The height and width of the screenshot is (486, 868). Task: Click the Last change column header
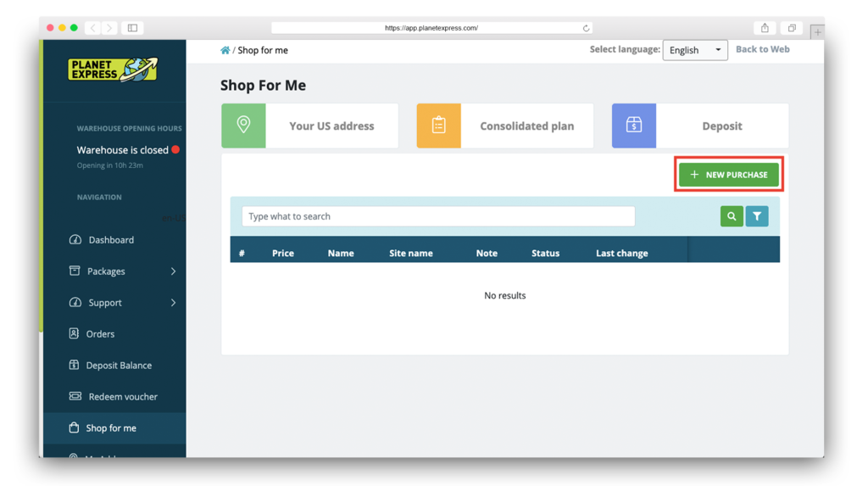(x=621, y=254)
